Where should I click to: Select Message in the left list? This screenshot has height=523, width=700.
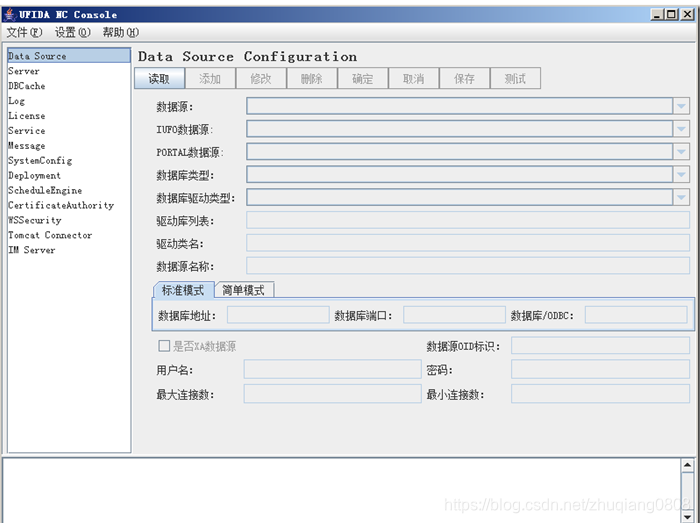click(69, 145)
